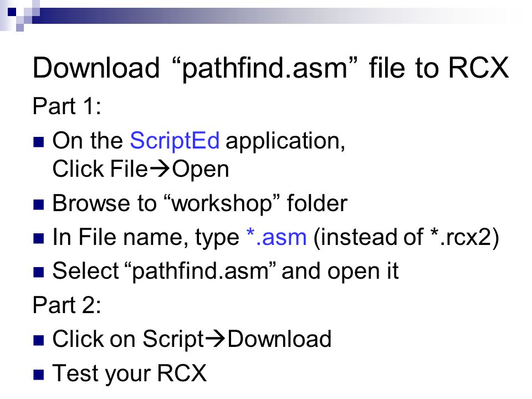Click the bullet before 'Test your RCX'

point(39,374)
